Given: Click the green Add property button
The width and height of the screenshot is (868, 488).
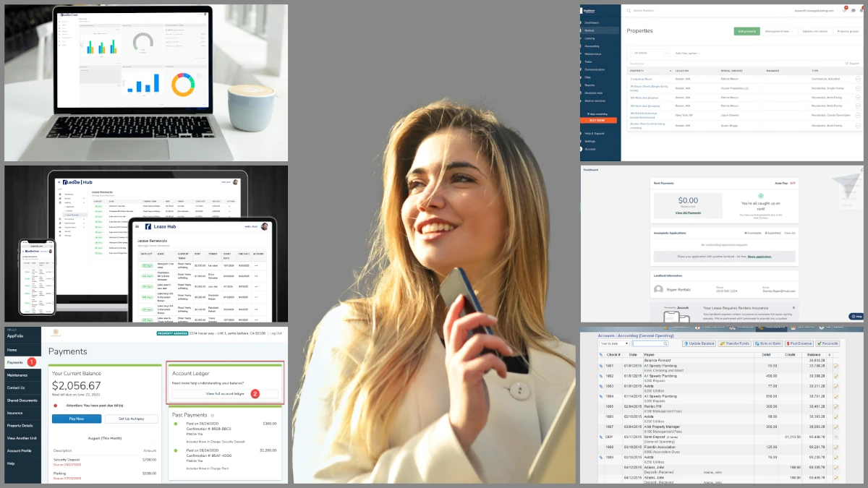Looking at the screenshot, I should 746,31.
